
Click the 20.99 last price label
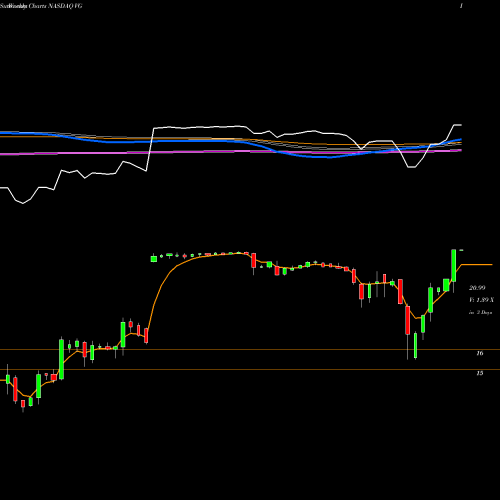[477, 288]
